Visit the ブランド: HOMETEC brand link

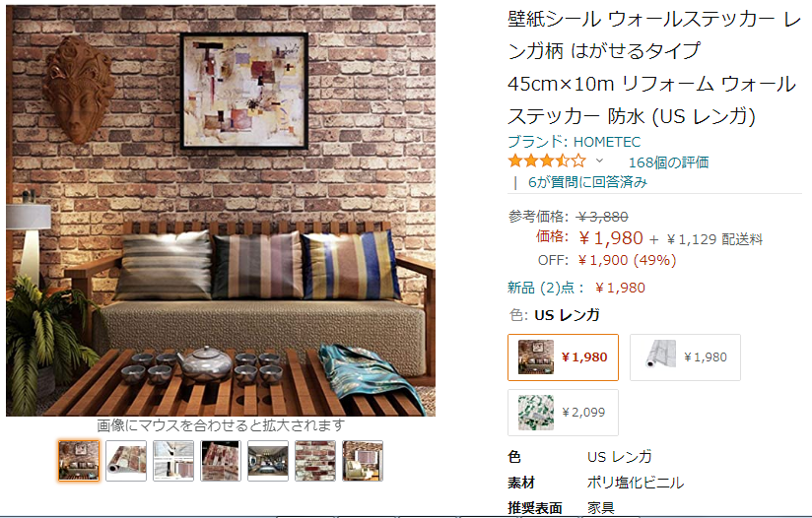coord(574,142)
